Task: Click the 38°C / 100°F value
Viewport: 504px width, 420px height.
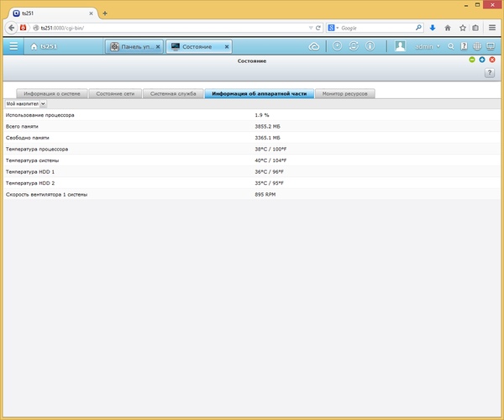Action: 270,150
